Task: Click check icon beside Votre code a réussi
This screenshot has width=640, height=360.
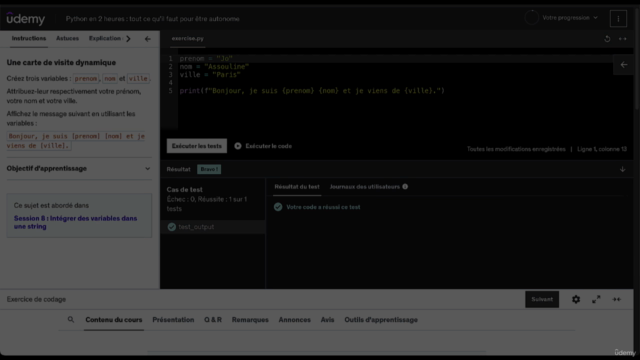Action: (278, 207)
